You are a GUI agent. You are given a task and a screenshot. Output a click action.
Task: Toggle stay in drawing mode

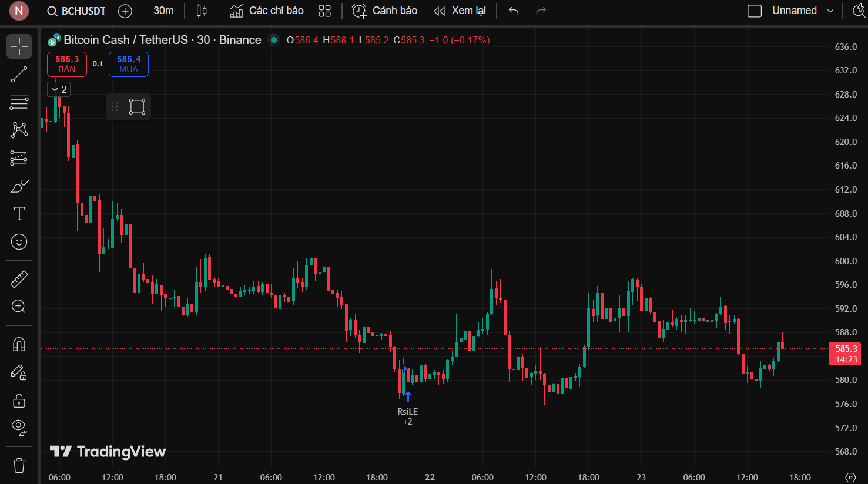19,372
